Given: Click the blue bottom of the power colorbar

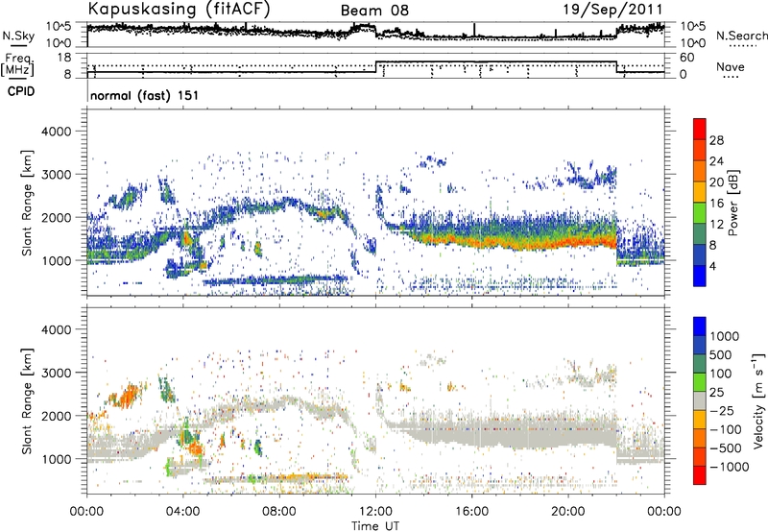Looking at the screenshot, I should pyautogui.click(x=700, y=277).
